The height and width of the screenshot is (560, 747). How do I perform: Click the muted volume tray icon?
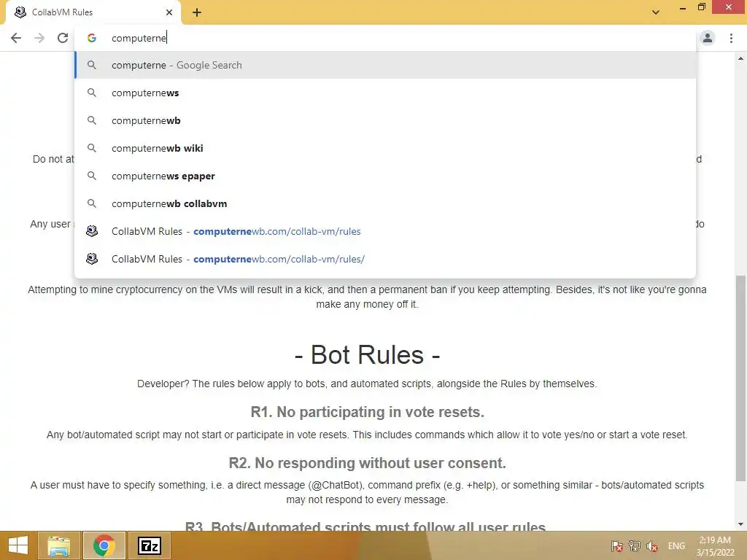click(x=652, y=546)
